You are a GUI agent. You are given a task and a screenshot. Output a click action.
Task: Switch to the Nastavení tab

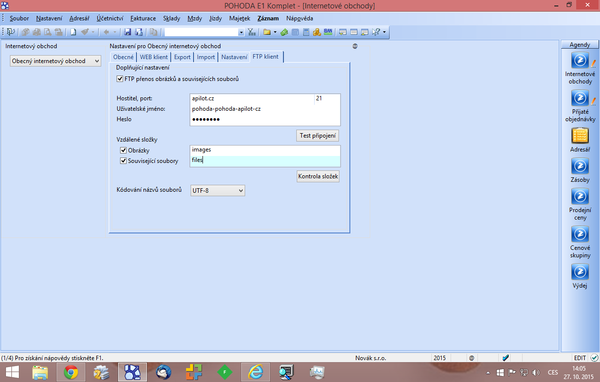(234, 57)
